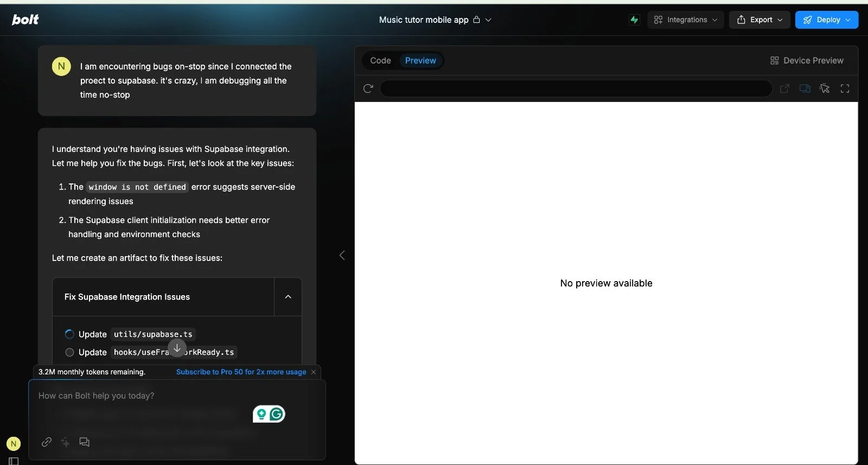Open the N user account avatar at bottom left
The height and width of the screenshot is (465, 868).
pos(14,443)
